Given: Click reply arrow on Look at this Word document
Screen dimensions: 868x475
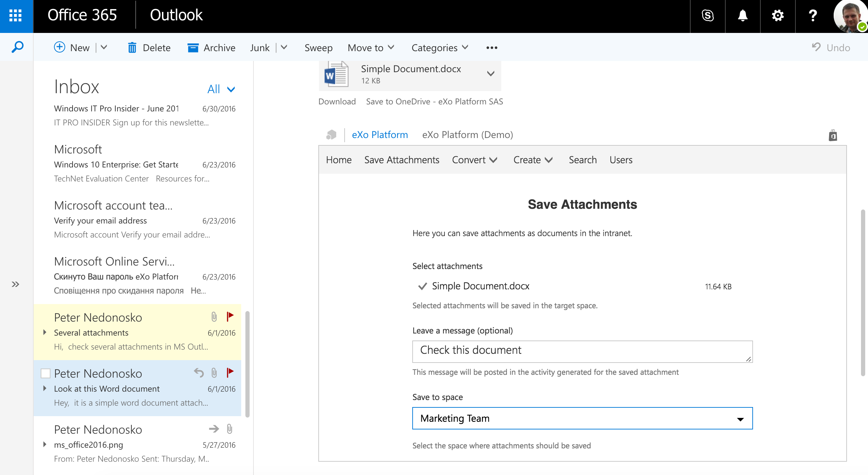Looking at the screenshot, I should pyautogui.click(x=199, y=373).
